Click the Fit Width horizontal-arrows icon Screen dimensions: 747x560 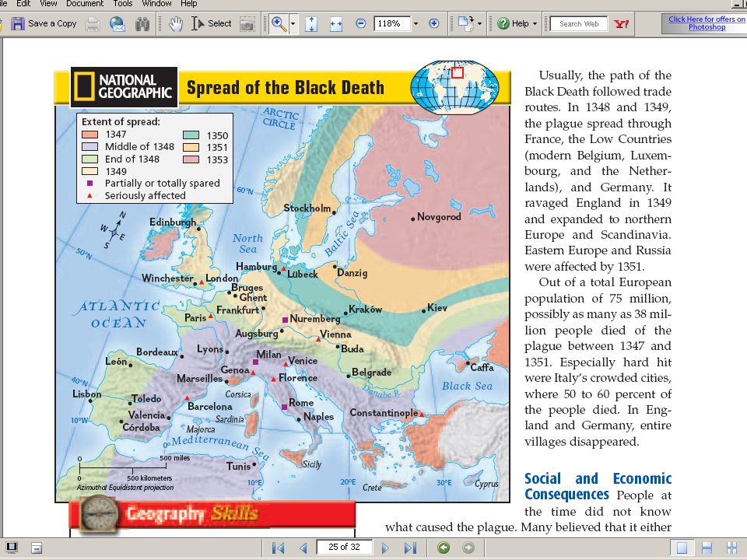[x=336, y=23]
